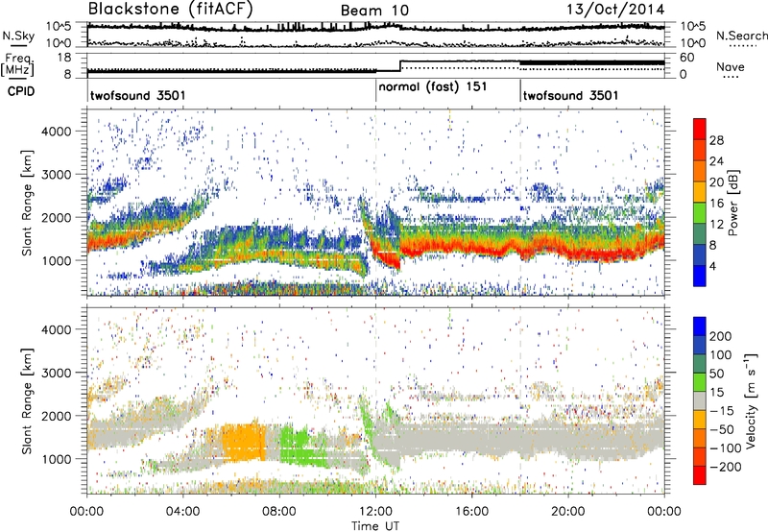
Task: Select the Power [dB] color bar label
Action: [x=734, y=203]
